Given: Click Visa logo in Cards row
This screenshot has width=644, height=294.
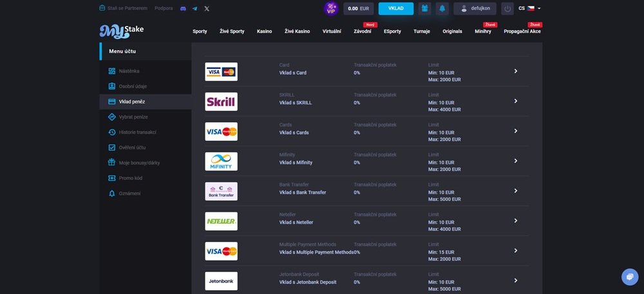Looking at the screenshot, I should 221,132.
